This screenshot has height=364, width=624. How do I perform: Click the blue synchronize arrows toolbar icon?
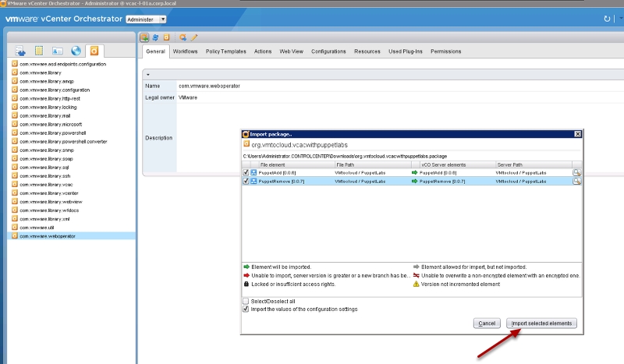155,37
